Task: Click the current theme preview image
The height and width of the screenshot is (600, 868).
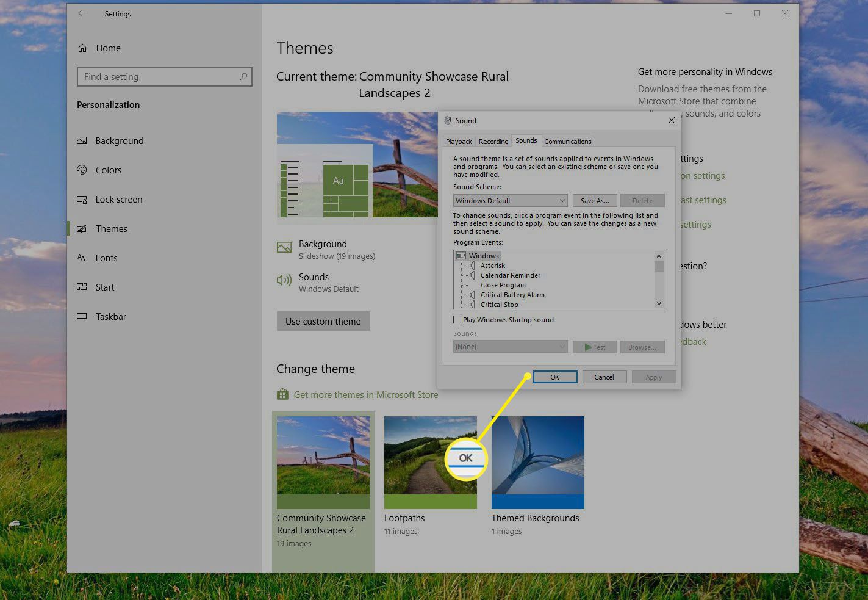Action: [357, 165]
